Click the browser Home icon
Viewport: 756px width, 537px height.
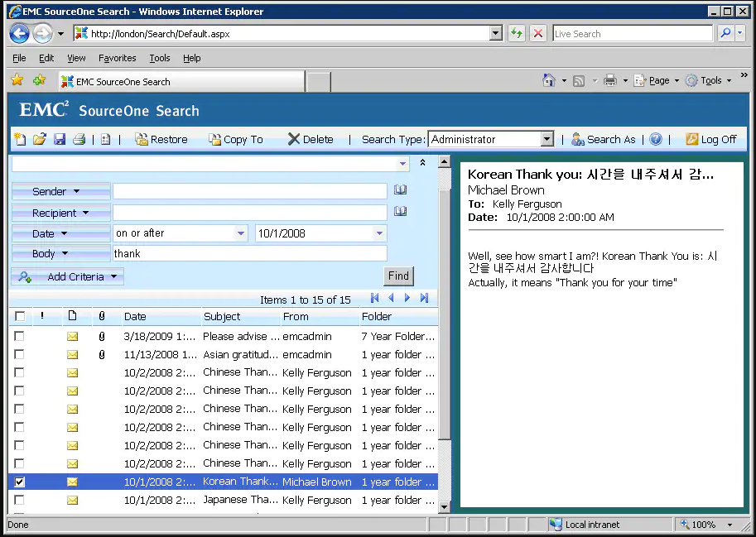[548, 80]
